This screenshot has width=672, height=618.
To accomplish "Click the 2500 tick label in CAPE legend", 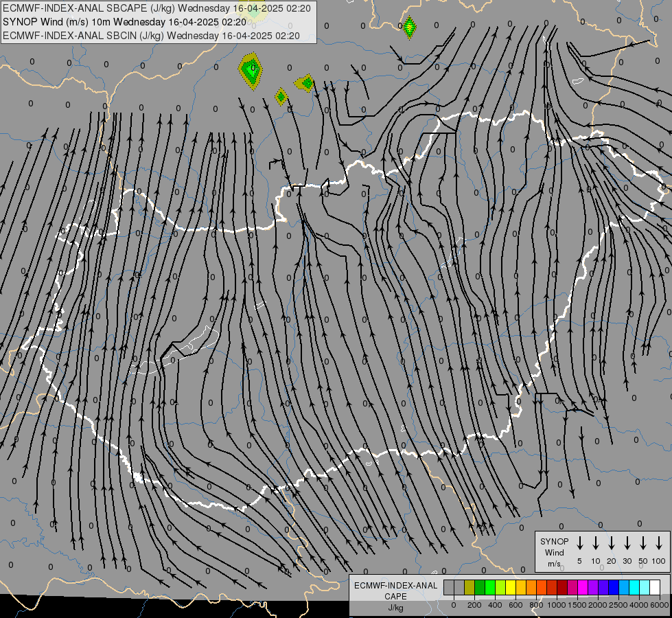I will (618, 605).
